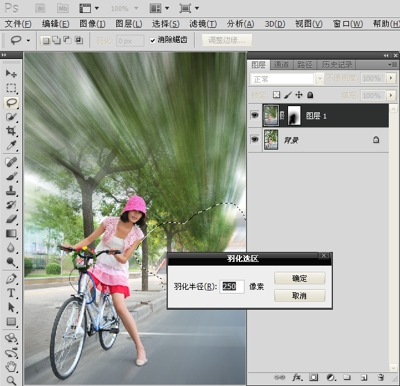Screen dimensions: 400x386
Task: Expand the toolbox with the double arrow
Action: 4,55
